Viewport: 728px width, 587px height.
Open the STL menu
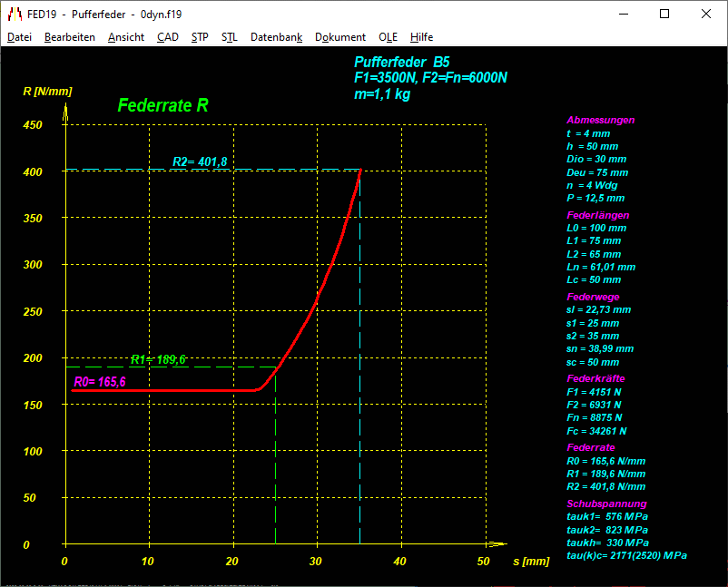point(230,37)
